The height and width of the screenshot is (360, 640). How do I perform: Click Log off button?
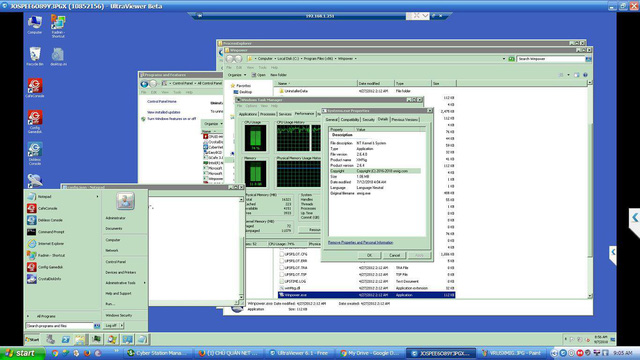click(111, 326)
